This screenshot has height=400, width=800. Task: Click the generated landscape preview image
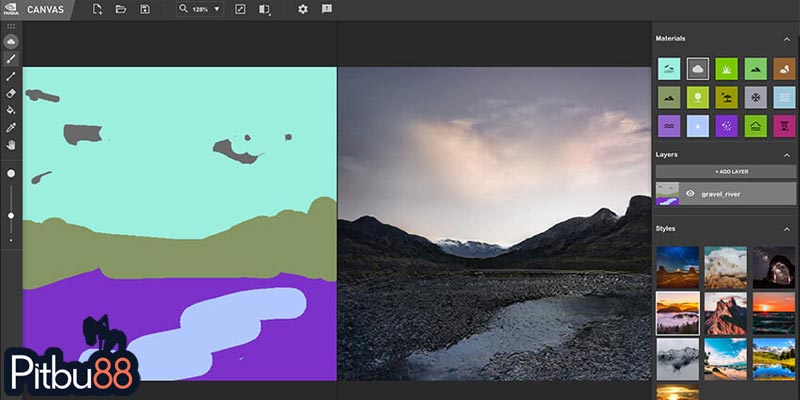[x=494, y=223]
